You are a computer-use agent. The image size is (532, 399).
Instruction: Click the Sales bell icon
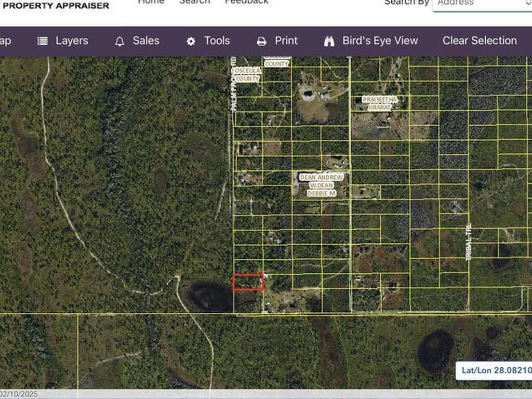pos(119,42)
